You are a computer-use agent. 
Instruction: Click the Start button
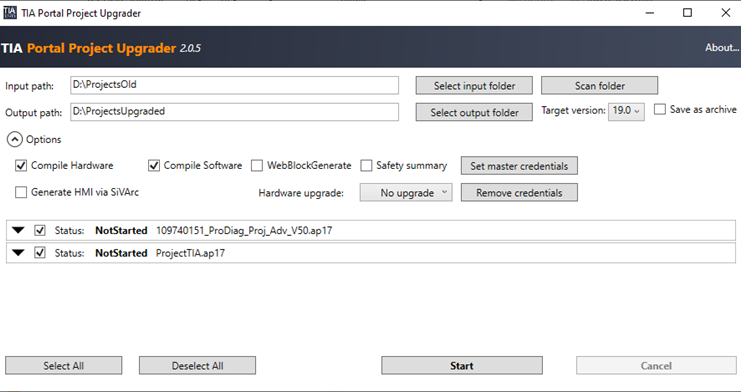[462, 366]
